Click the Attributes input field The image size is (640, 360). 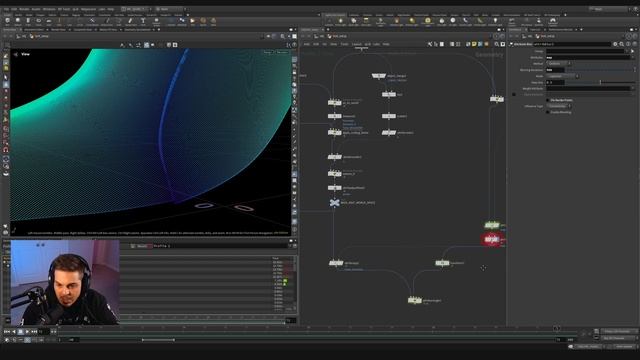coord(589,58)
